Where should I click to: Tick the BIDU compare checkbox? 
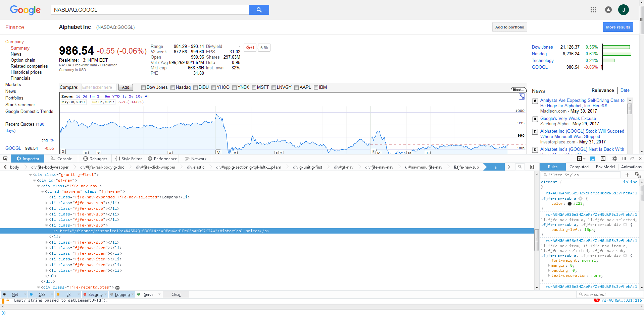tap(195, 88)
